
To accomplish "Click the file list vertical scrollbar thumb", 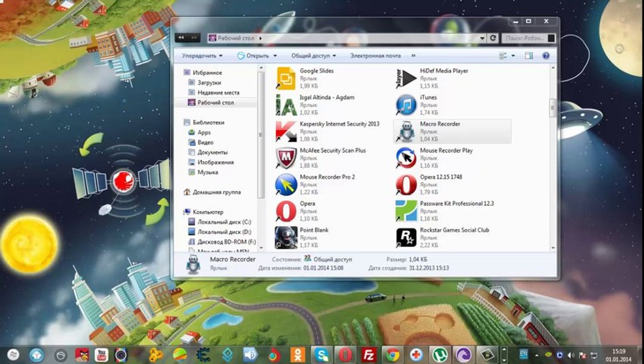I will pyautogui.click(x=553, y=107).
